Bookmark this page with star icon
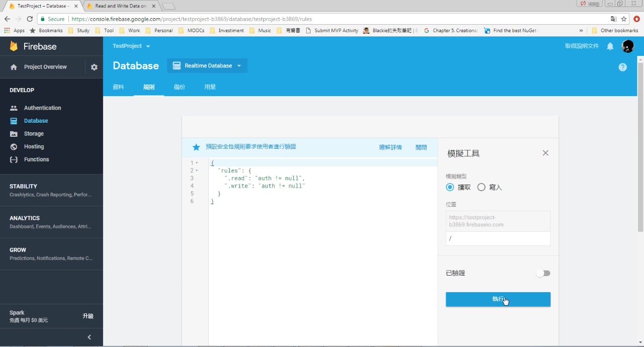This screenshot has height=347, width=644. pos(624,19)
